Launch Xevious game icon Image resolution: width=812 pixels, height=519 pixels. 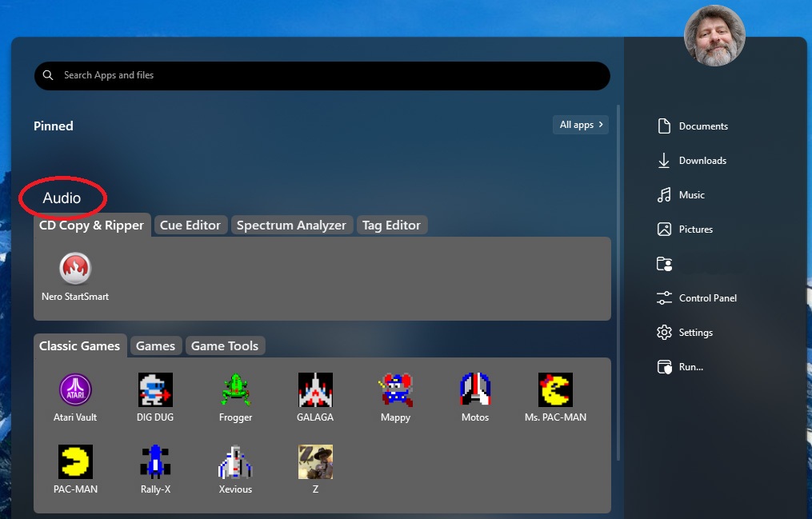point(236,469)
